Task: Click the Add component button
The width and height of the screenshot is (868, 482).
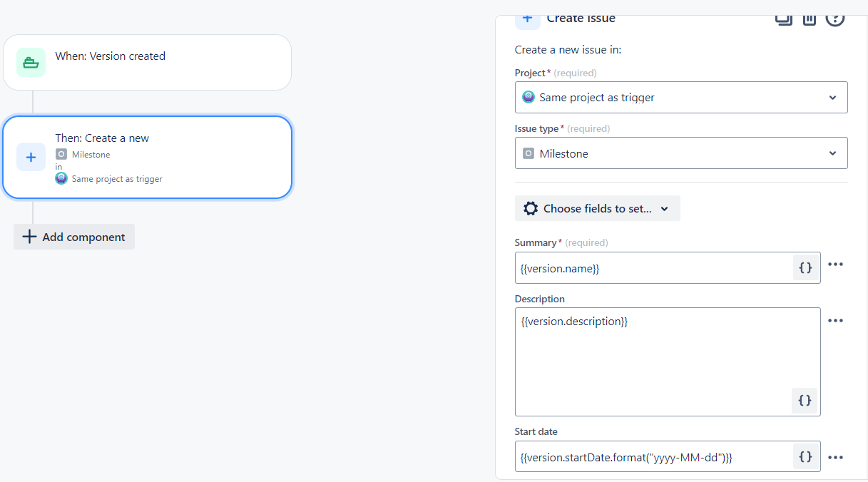Action: point(74,237)
